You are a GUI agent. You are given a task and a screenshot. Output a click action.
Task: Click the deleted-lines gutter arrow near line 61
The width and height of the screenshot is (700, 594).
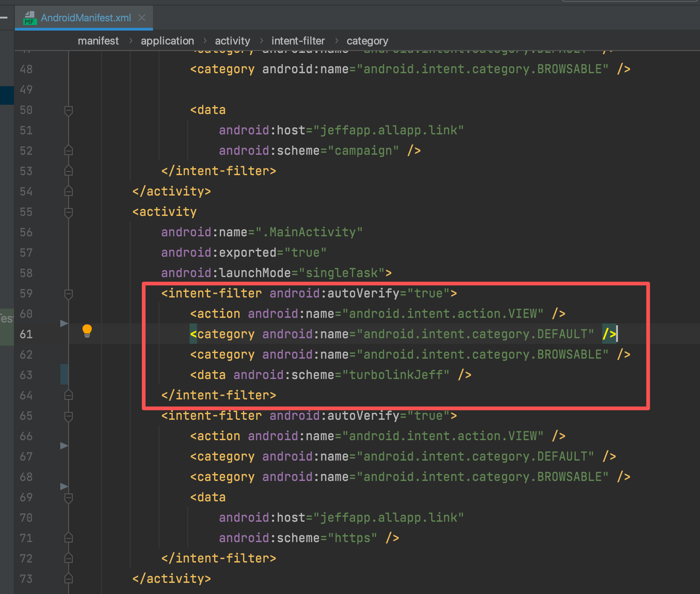pyautogui.click(x=64, y=323)
